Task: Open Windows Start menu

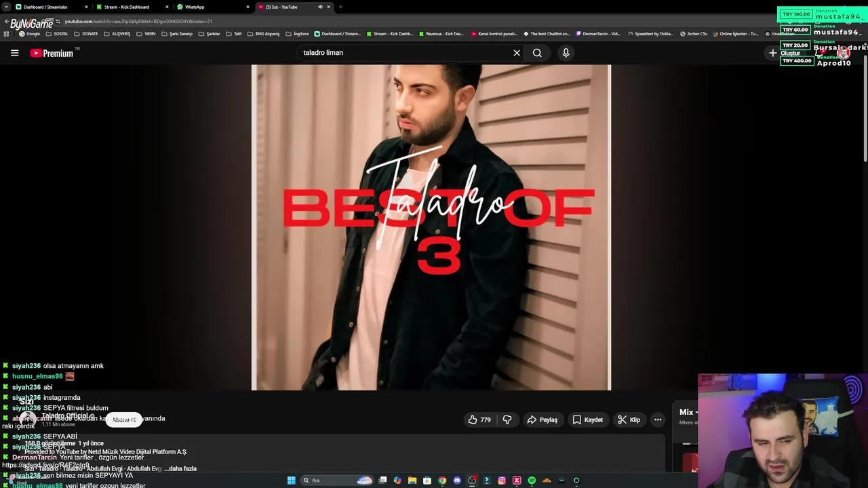Action: pyautogui.click(x=292, y=481)
